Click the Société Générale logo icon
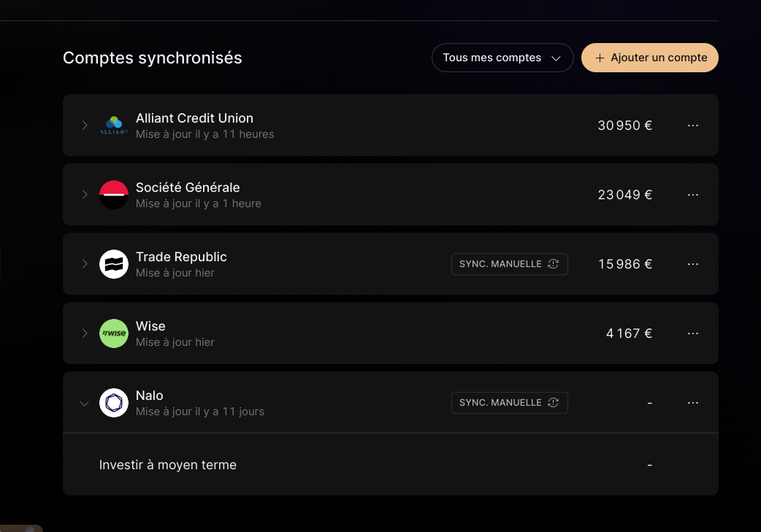 click(114, 195)
